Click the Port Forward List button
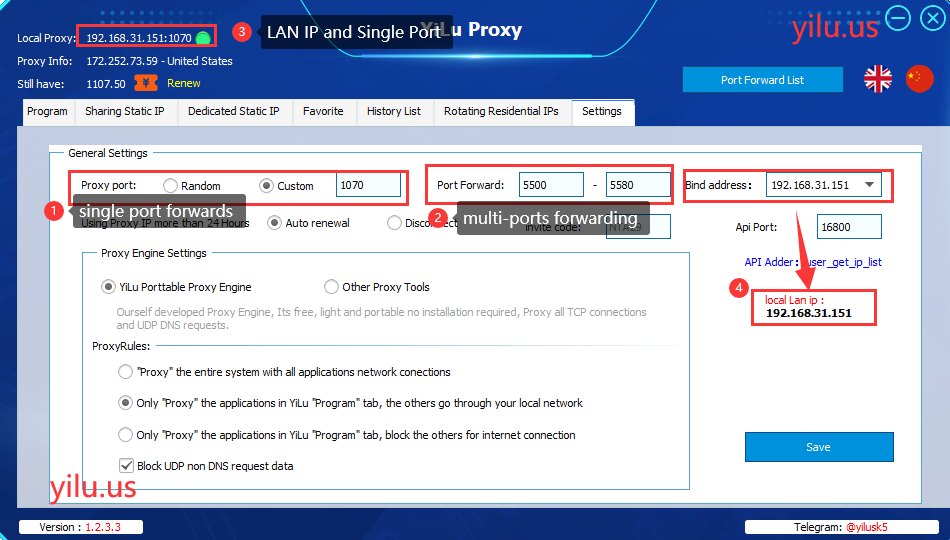Image resolution: width=950 pixels, height=540 pixels. point(762,80)
